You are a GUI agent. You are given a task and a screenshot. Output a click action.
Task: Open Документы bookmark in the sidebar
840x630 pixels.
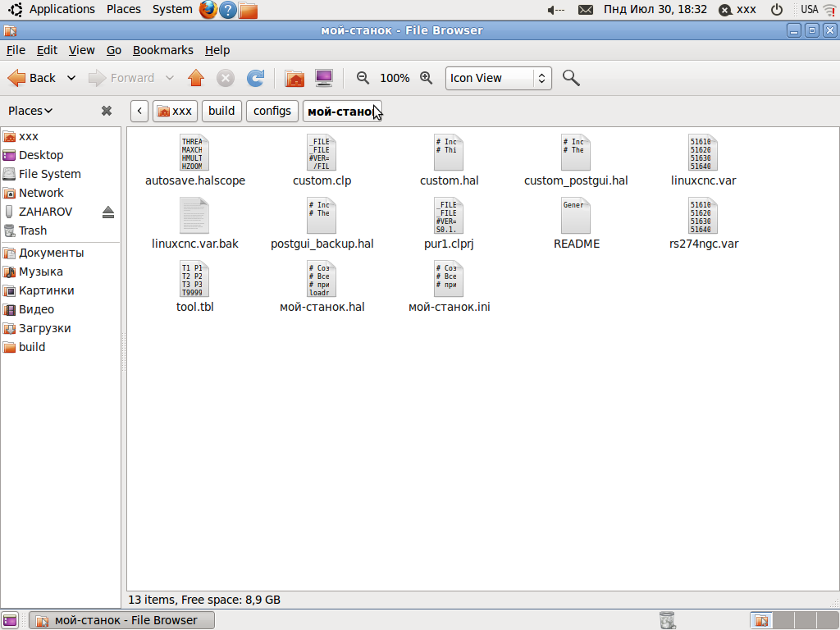pyautogui.click(x=52, y=253)
